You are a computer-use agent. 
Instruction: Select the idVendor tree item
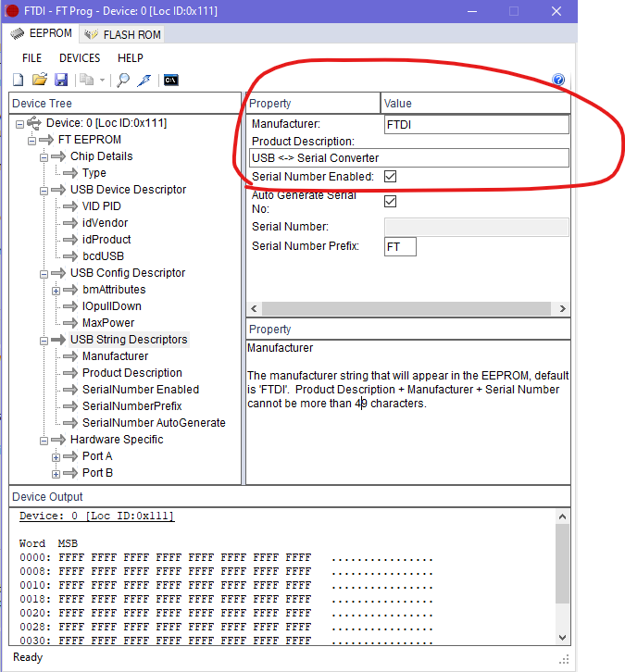105,223
